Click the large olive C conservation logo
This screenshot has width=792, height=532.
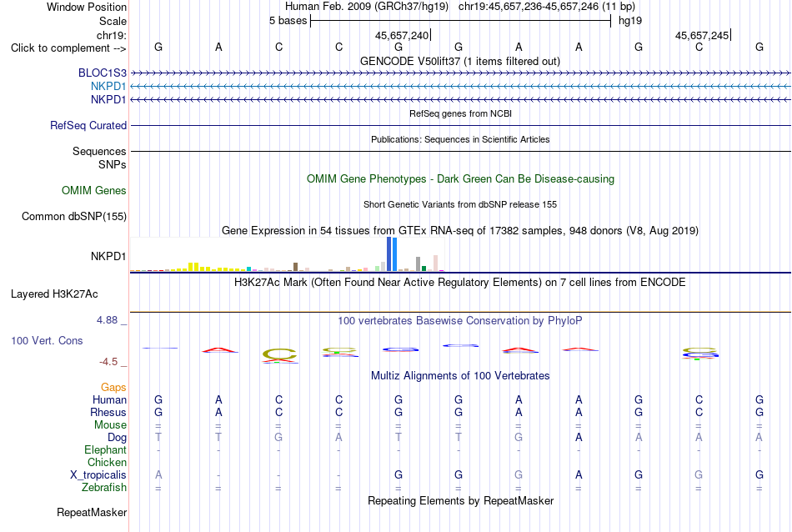(279, 354)
